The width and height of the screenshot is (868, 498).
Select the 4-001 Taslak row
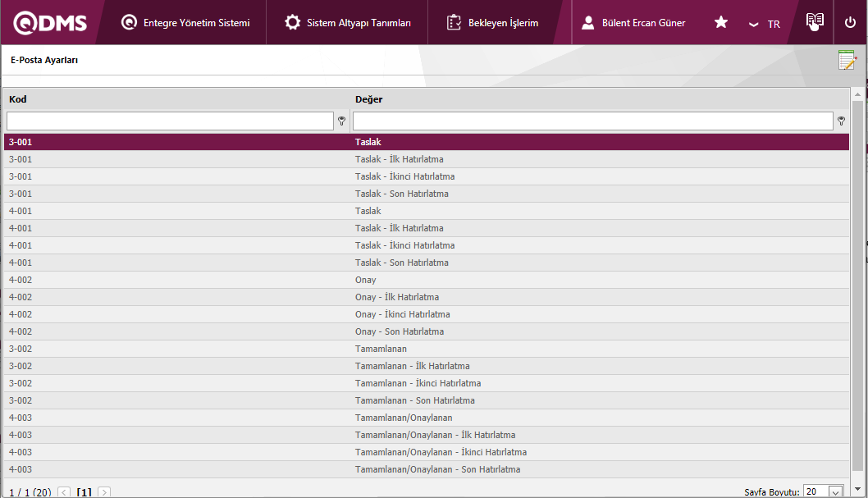pyautogui.click(x=427, y=211)
